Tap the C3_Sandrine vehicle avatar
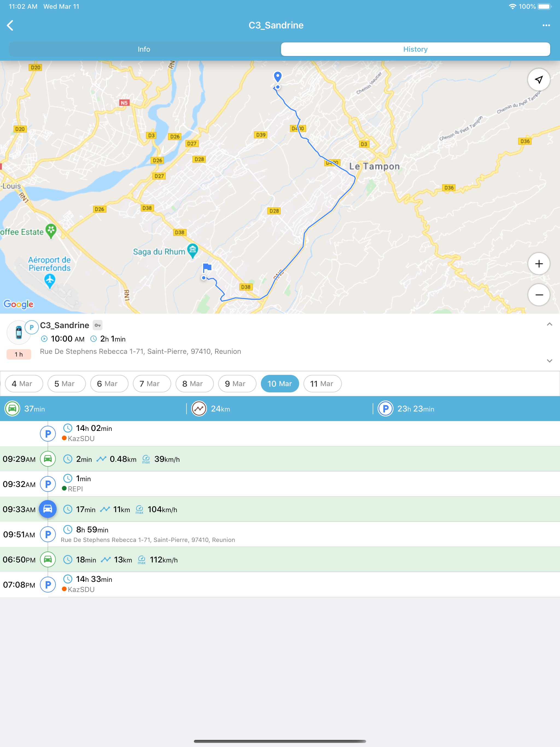560x747 pixels. pyautogui.click(x=19, y=333)
